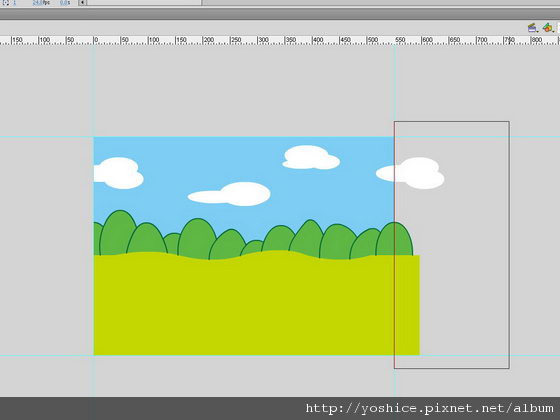This screenshot has height=420, width=560.
Task: Click the 500 mark on the horizontal ruler
Action: (372, 40)
